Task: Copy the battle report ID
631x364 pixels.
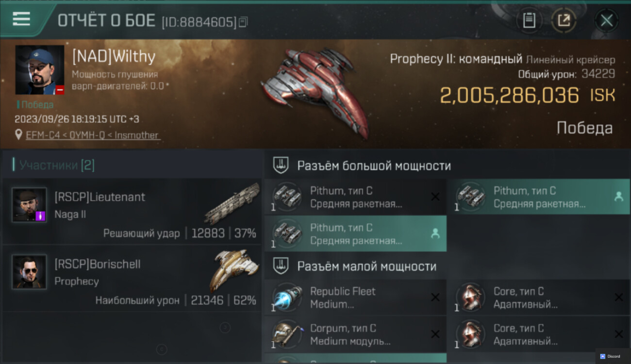Action: [243, 22]
